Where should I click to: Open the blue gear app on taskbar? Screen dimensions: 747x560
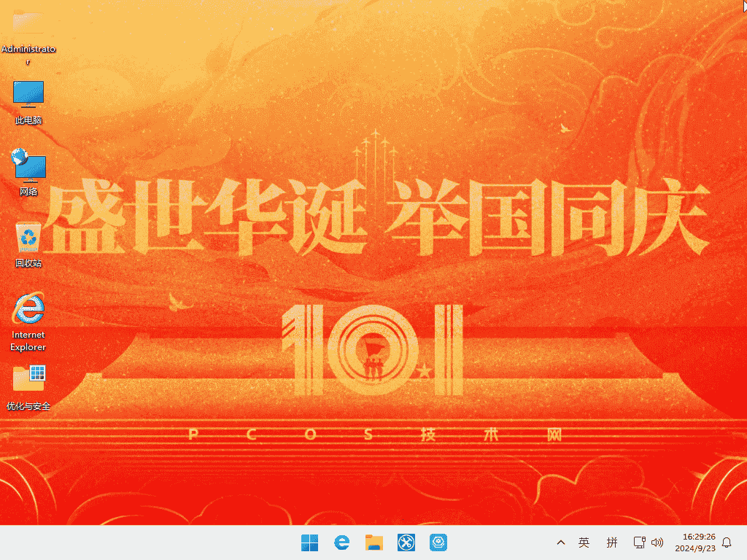[x=438, y=542]
